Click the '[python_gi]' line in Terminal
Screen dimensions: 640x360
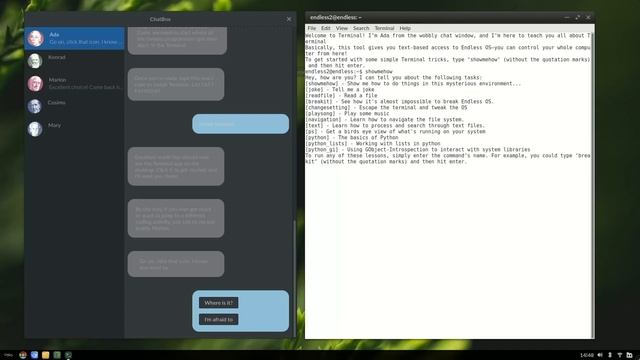click(418, 149)
